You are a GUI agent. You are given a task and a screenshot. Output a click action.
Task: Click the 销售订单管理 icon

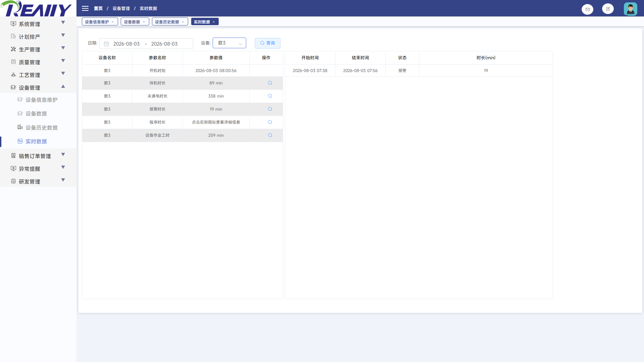13,156
